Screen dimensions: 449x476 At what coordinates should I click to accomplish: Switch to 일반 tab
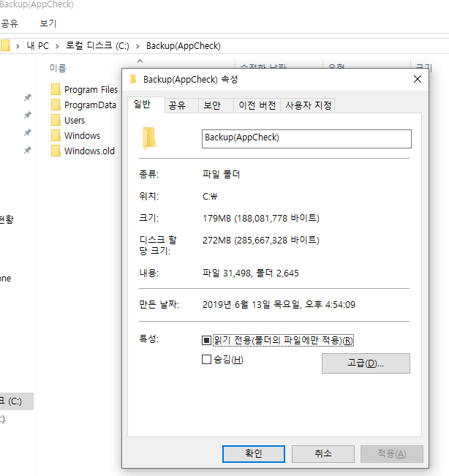coord(146,105)
